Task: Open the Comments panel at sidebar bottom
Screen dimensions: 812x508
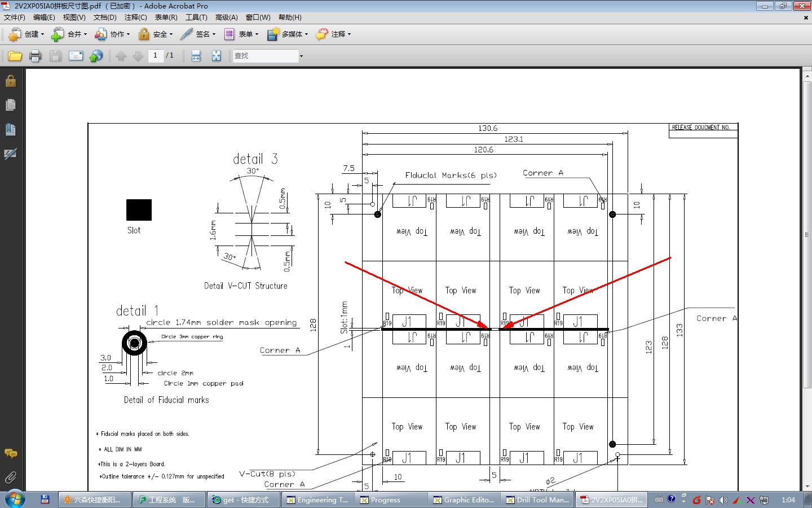Action: (x=10, y=453)
